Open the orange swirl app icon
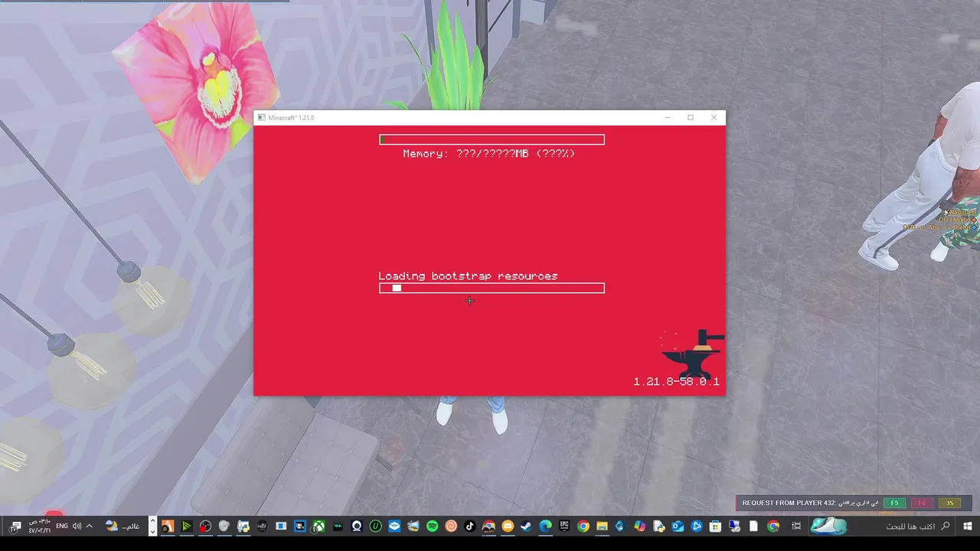Viewport: 980px width, 551px height. point(451,527)
